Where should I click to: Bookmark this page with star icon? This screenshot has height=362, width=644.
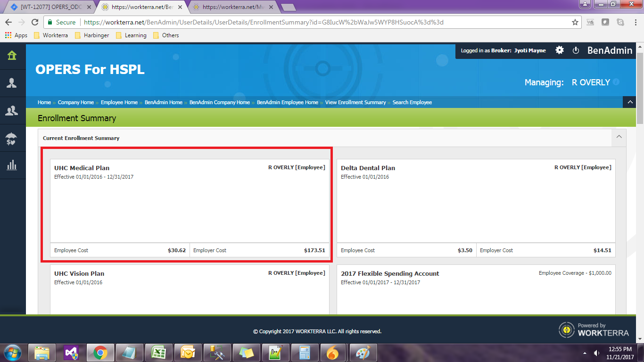(x=575, y=22)
